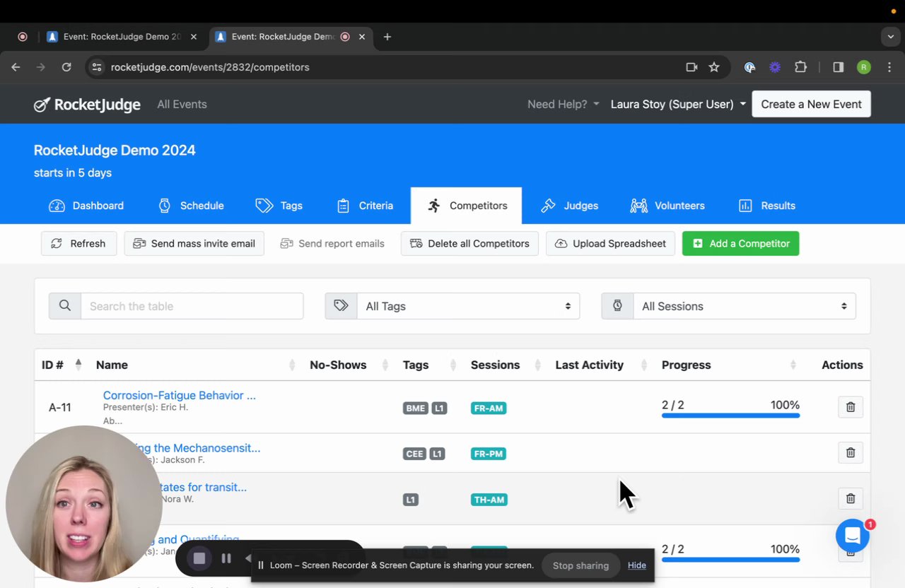The height and width of the screenshot is (588, 905).
Task: Click Delete all Competitors
Action: (x=469, y=244)
